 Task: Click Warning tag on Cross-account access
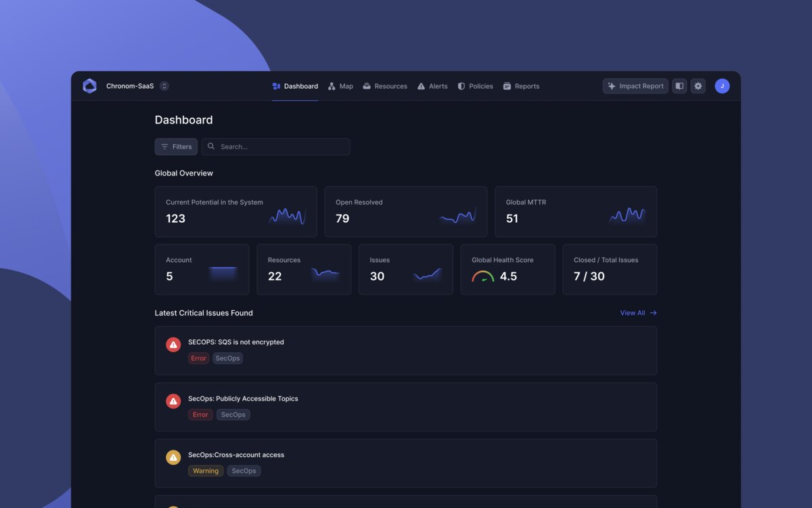click(206, 471)
